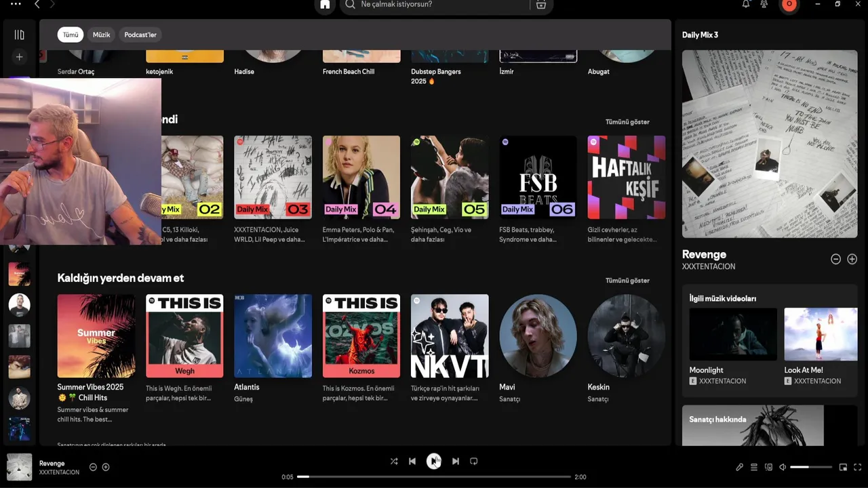The width and height of the screenshot is (868, 488).
Task: Show lyrics with the microphone icon
Action: [x=740, y=467]
